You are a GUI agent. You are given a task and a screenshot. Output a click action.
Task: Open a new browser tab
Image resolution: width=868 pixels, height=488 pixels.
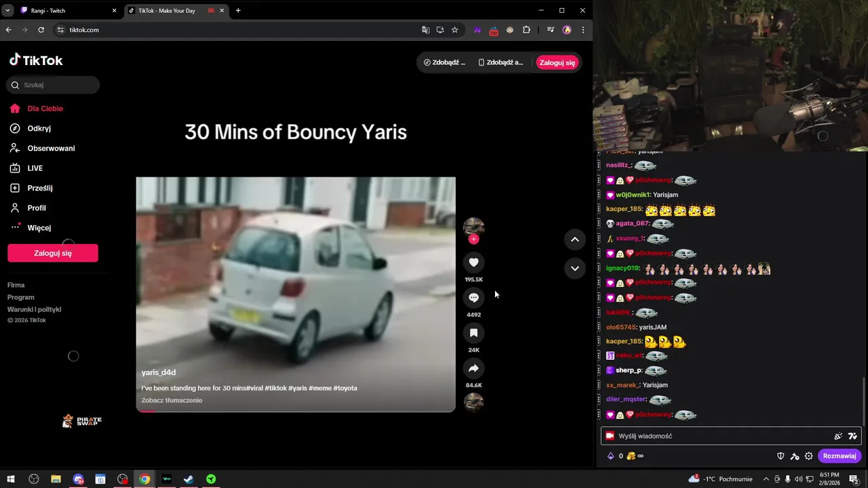pyautogui.click(x=238, y=10)
